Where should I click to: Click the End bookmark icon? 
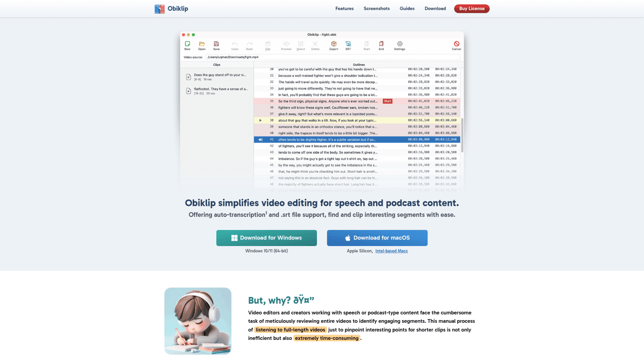(x=381, y=44)
